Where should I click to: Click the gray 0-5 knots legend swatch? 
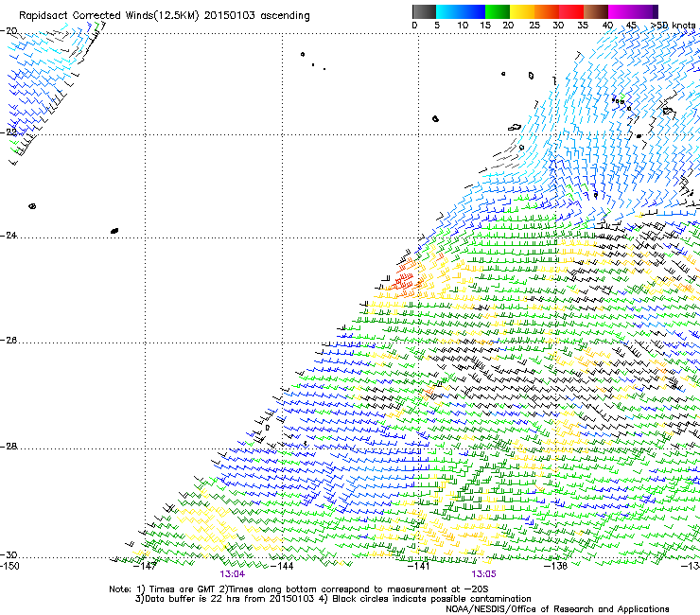pyautogui.click(x=424, y=11)
